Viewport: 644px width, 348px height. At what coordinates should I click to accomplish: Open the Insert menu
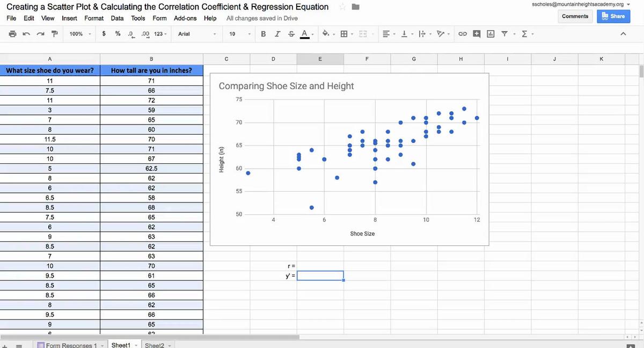tap(69, 18)
